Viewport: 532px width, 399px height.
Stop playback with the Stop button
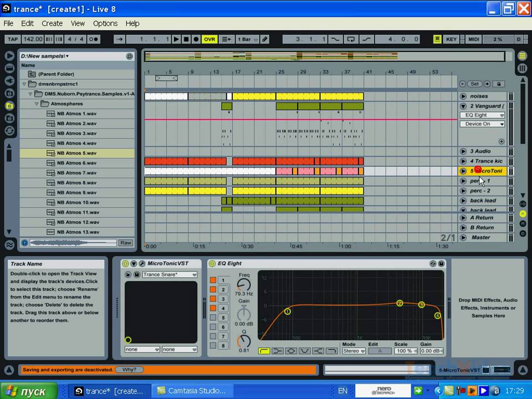tap(186, 39)
